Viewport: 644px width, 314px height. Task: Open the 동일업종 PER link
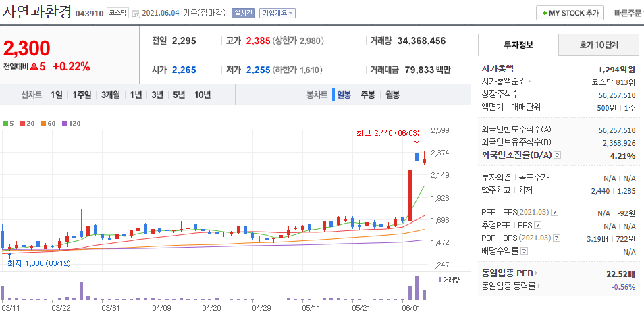pyautogui.click(x=509, y=273)
